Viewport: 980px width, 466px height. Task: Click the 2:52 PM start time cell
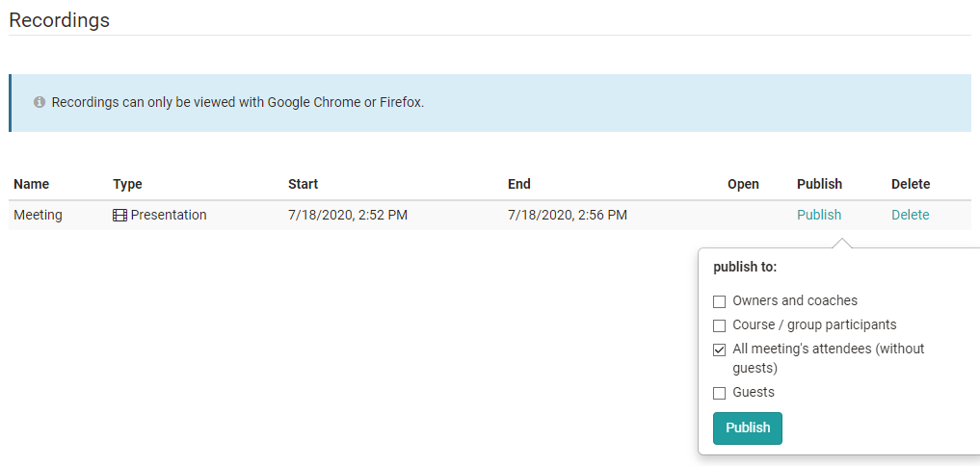pyautogui.click(x=347, y=215)
